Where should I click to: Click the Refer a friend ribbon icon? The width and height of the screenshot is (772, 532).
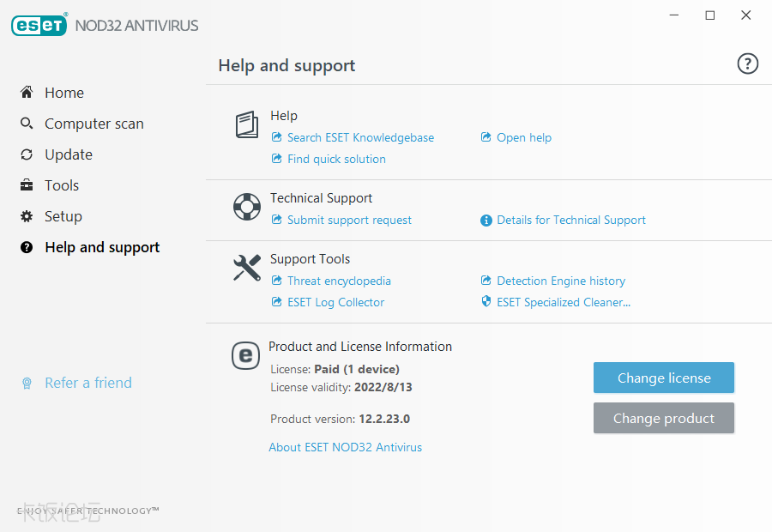click(x=27, y=384)
